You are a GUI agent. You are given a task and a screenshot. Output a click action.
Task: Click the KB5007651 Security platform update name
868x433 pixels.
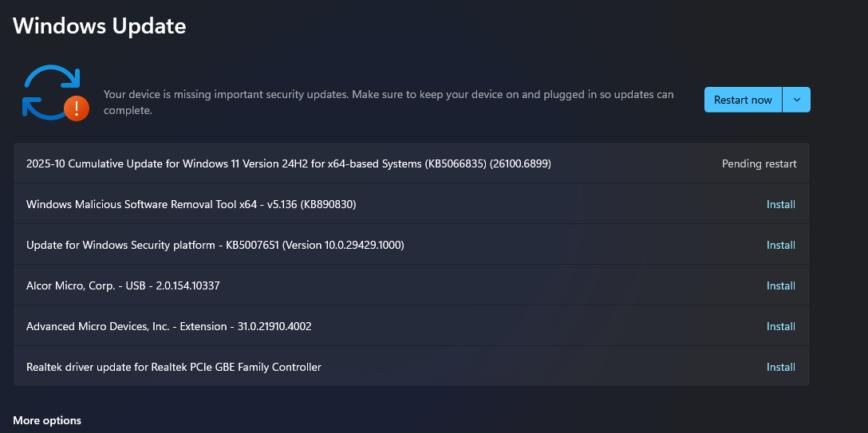click(x=215, y=245)
